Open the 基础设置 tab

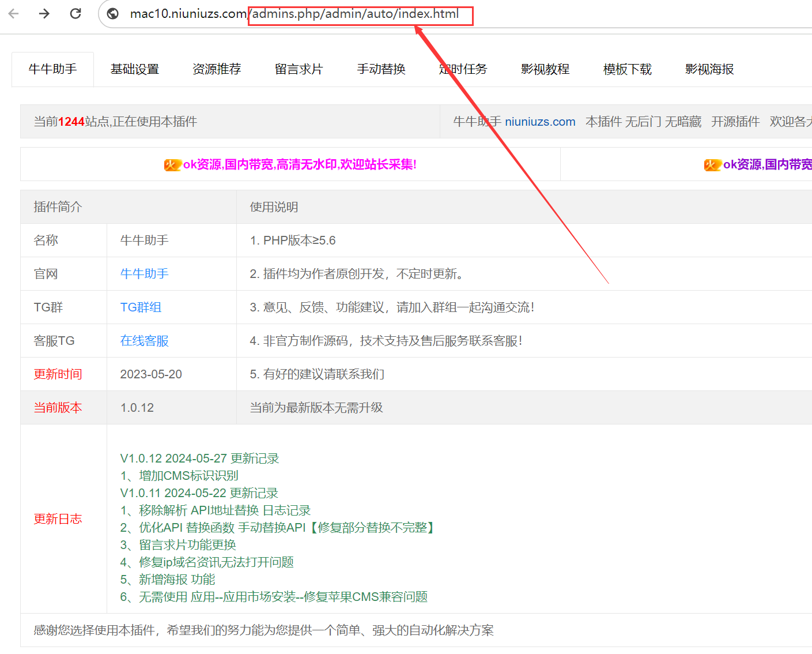(x=135, y=69)
